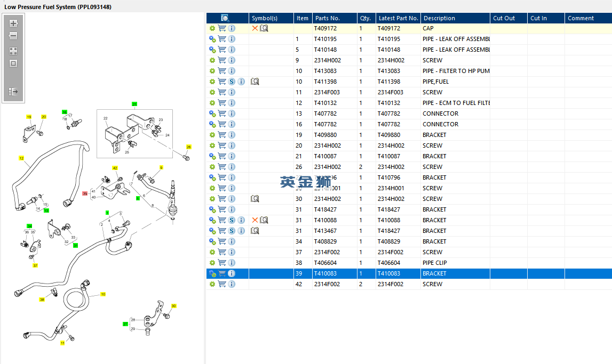Click the S supersession icon for T411398

[232, 82]
